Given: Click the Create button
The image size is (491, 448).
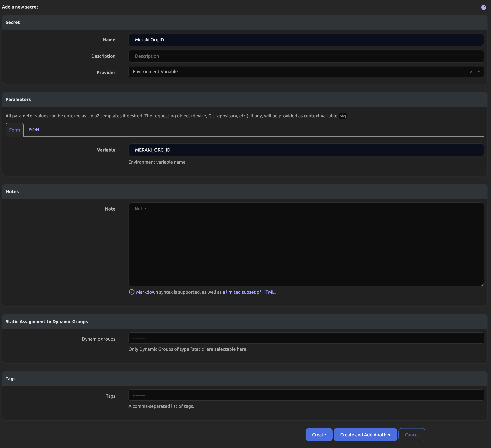Looking at the screenshot, I should [319, 435].
